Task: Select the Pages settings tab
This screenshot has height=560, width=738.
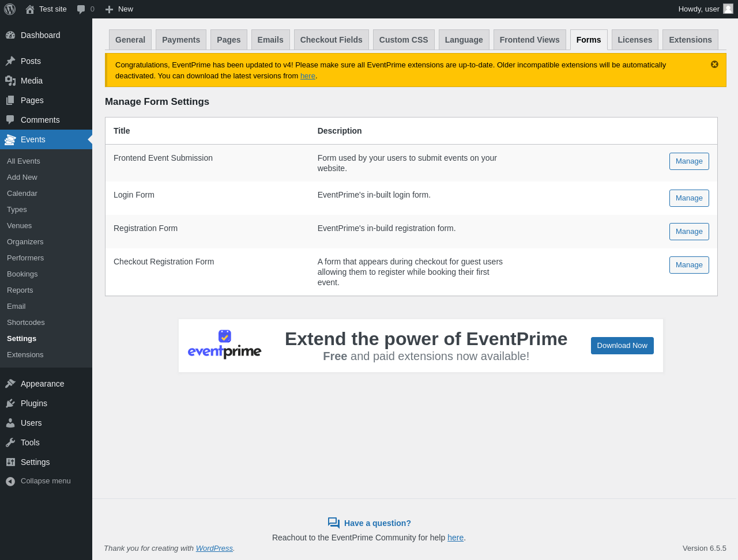Action: 229,40
